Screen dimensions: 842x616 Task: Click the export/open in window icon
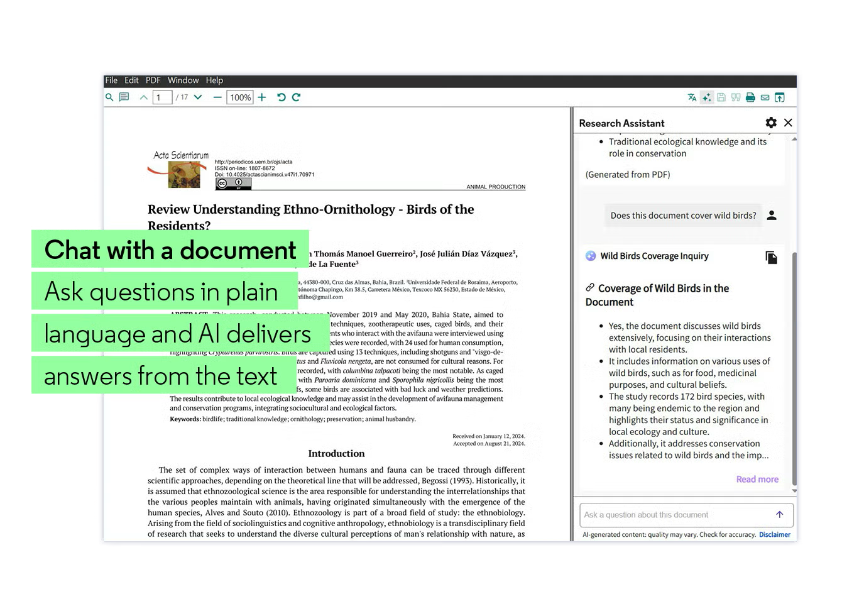click(x=780, y=97)
